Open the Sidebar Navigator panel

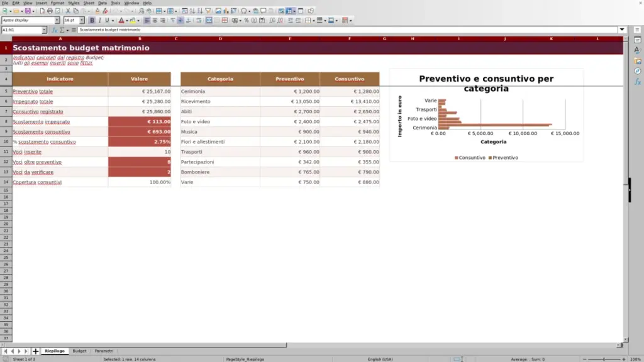638,72
